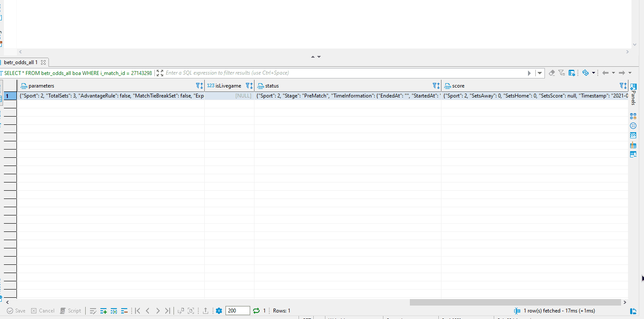Jump to the last row
644x319 pixels.
(167, 311)
